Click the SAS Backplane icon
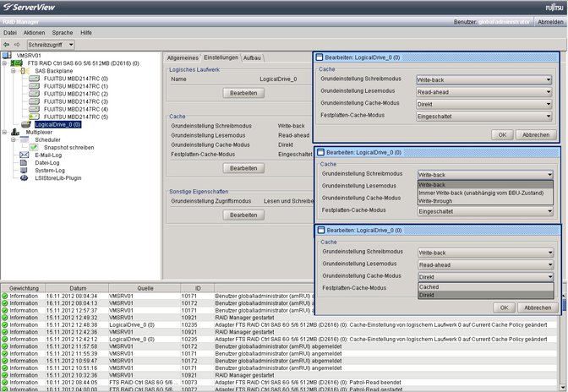The height and width of the screenshot is (392, 568). pyautogui.click(x=25, y=71)
